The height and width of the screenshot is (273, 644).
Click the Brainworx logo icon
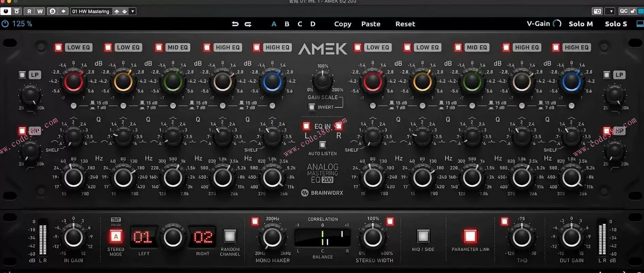[304, 193]
